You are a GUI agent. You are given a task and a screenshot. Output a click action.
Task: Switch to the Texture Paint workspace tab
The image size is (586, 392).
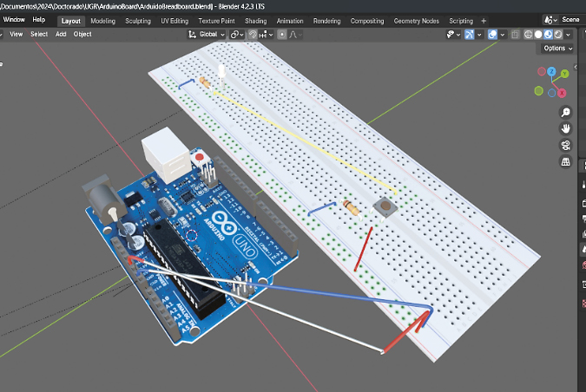click(x=216, y=21)
